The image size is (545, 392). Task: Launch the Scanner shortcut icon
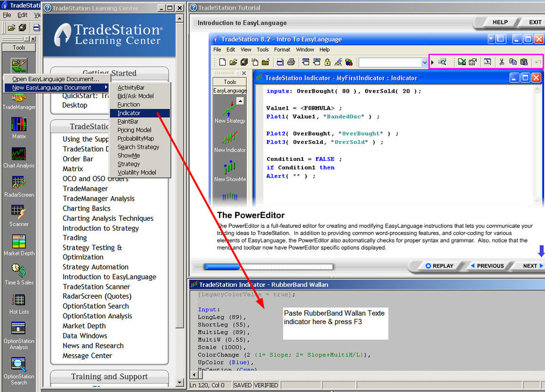coord(19,212)
